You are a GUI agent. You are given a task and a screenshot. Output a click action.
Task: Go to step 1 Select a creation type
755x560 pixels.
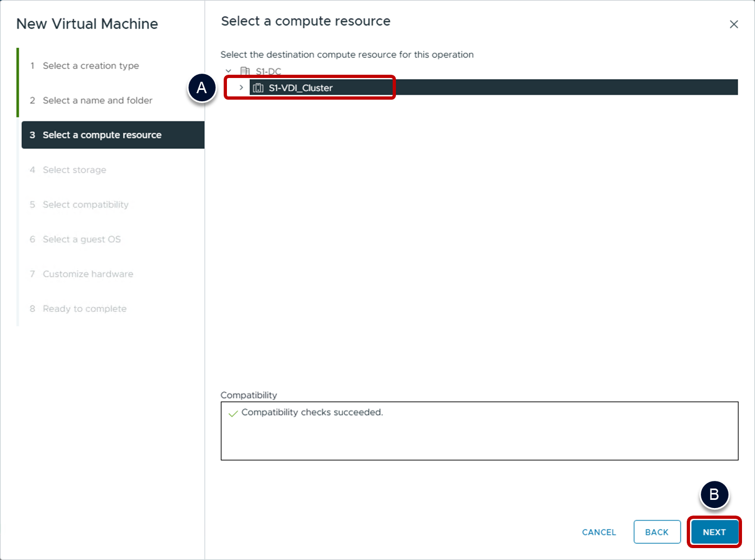coord(90,66)
